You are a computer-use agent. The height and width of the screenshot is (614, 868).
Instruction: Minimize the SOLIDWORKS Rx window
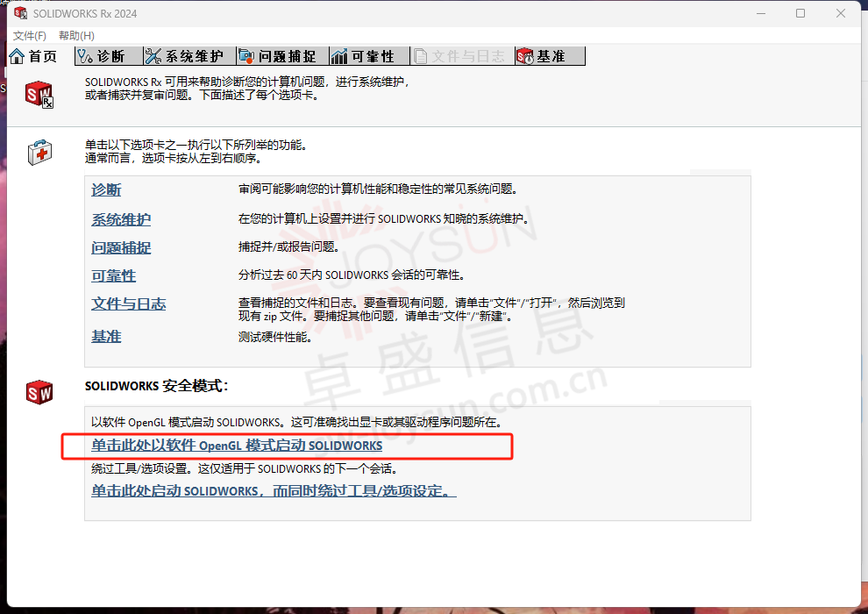(x=761, y=13)
